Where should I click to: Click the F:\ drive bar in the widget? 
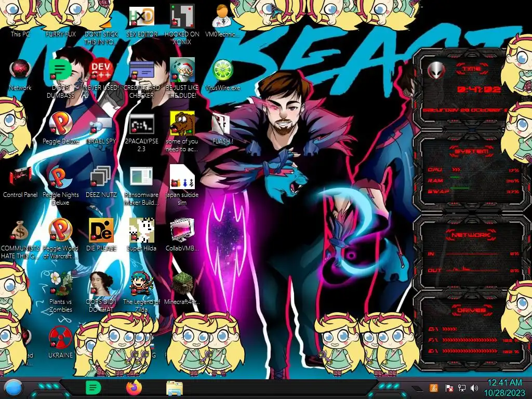(x=471, y=340)
